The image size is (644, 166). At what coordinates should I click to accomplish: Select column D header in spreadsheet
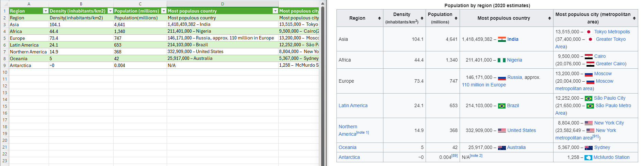pos(222,4)
